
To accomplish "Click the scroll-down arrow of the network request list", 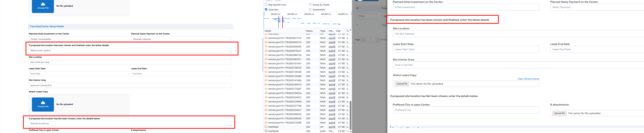I will [351, 132].
